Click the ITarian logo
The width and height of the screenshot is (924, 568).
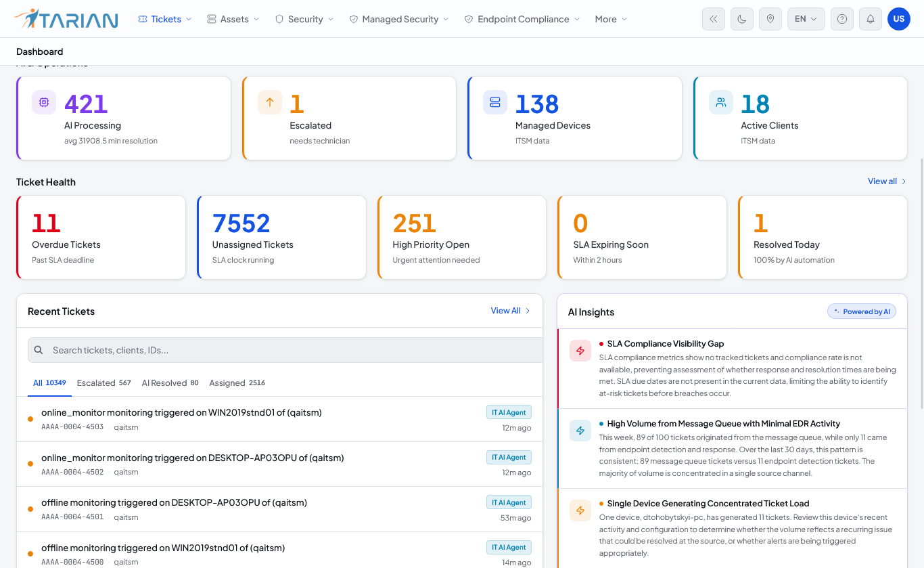point(66,19)
